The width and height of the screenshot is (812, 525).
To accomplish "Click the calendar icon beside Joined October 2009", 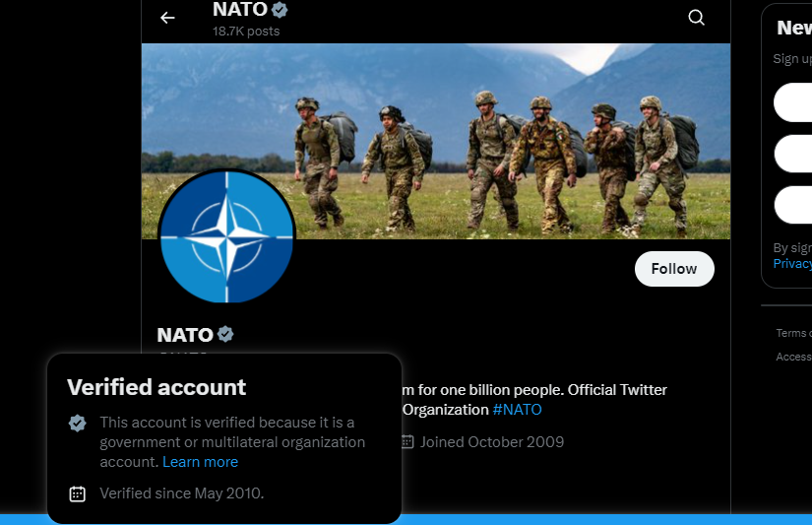I will pos(407,442).
